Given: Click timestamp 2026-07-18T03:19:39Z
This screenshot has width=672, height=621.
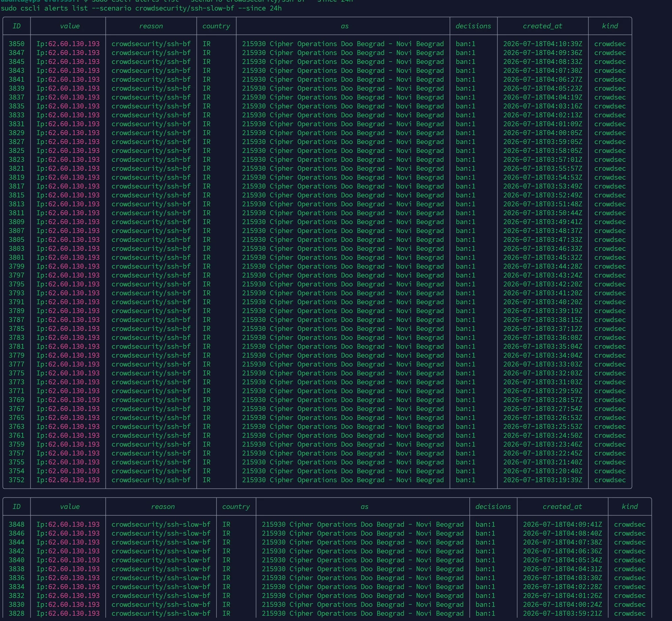Looking at the screenshot, I should pyautogui.click(x=542, y=480).
